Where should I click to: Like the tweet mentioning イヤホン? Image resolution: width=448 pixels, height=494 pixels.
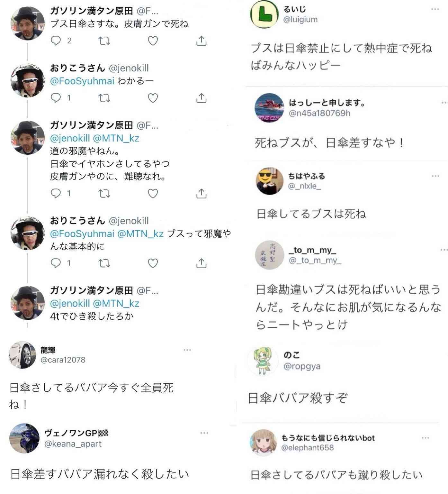[x=153, y=193]
